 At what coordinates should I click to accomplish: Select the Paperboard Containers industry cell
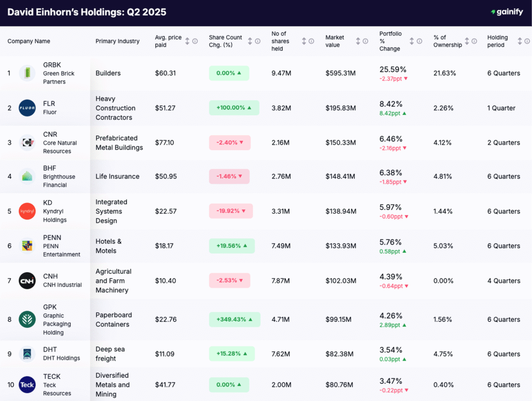pos(113,319)
